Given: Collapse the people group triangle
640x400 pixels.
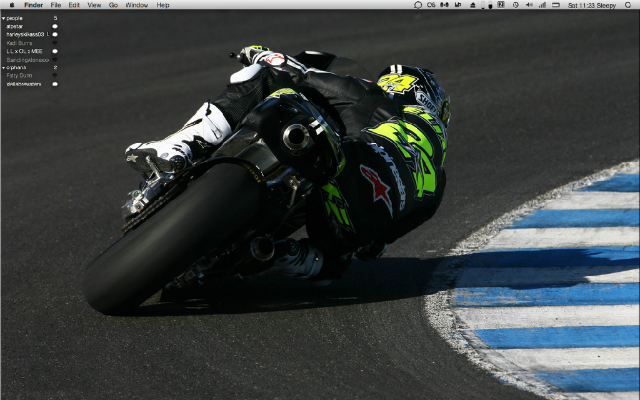Looking at the screenshot, I should point(4,18).
